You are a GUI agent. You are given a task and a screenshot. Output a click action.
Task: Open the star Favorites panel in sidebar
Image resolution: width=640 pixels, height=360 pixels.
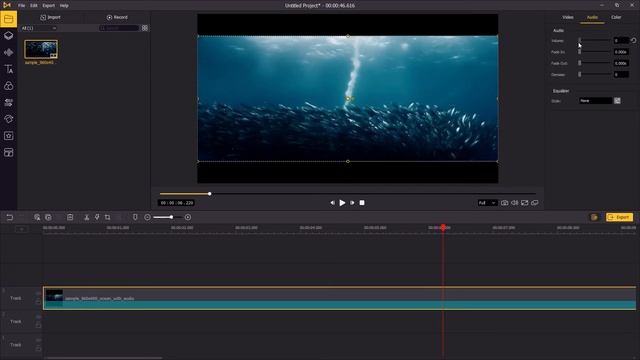[x=9, y=136]
